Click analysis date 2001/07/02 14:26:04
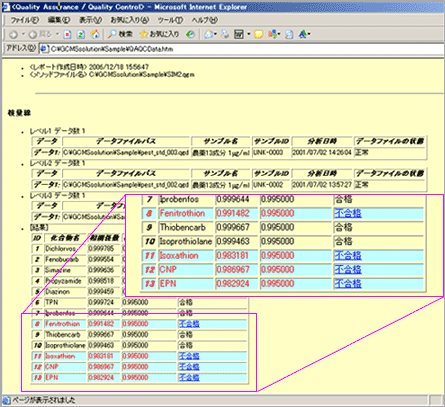 (x=322, y=153)
